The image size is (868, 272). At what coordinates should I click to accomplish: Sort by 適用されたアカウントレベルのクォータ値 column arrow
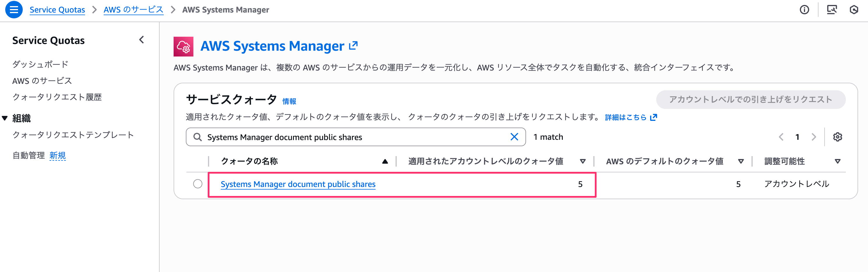[583, 161]
